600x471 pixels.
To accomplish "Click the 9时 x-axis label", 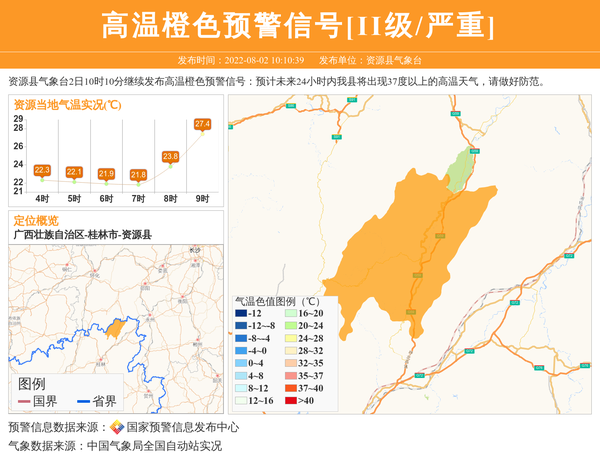I will [x=202, y=199].
